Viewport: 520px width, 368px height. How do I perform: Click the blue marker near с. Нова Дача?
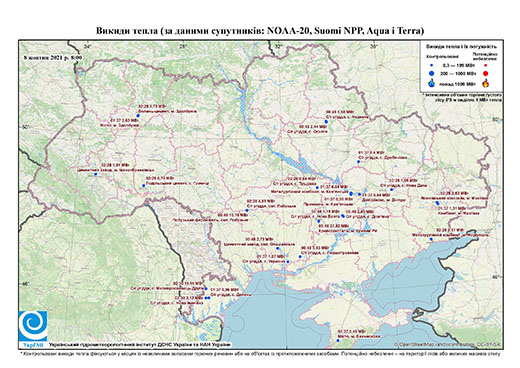pyautogui.click(x=392, y=189)
